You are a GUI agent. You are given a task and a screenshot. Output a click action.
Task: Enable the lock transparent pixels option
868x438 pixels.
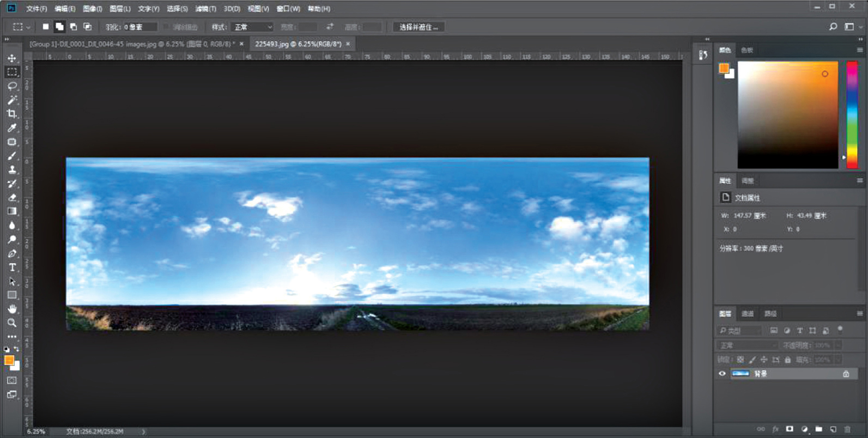(740, 360)
